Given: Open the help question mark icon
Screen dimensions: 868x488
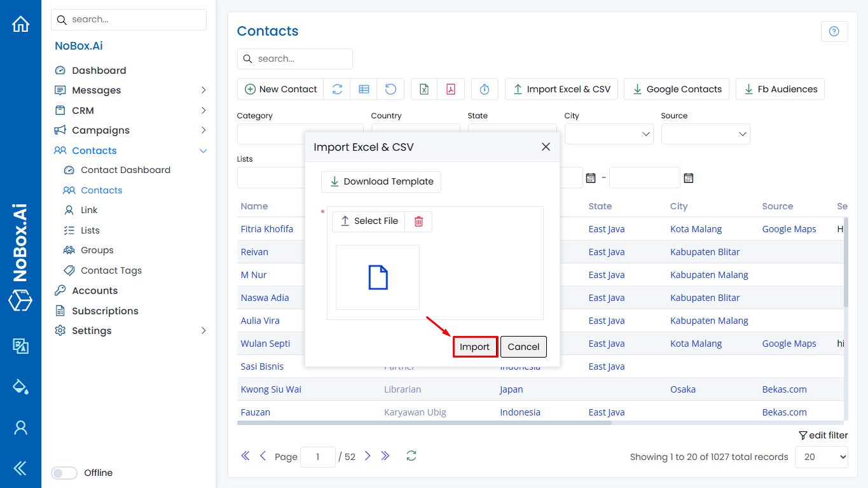Looking at the screenshot, I should (834, 31).
